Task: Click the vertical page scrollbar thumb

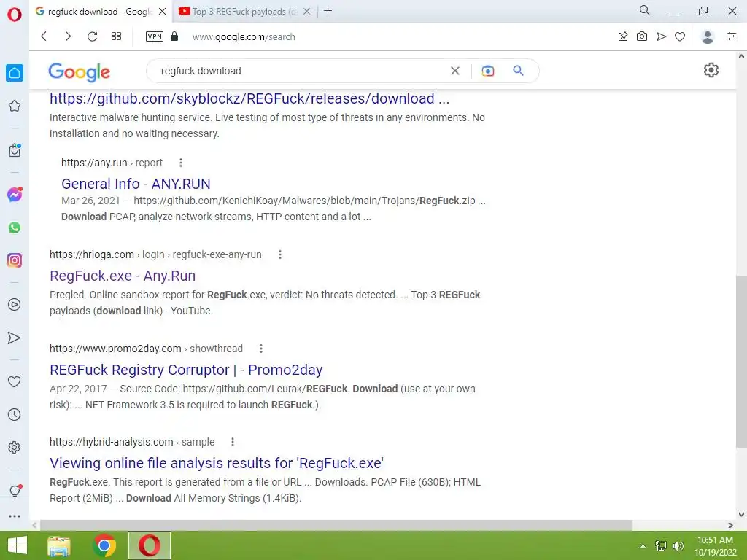Action: click(741, 361)
